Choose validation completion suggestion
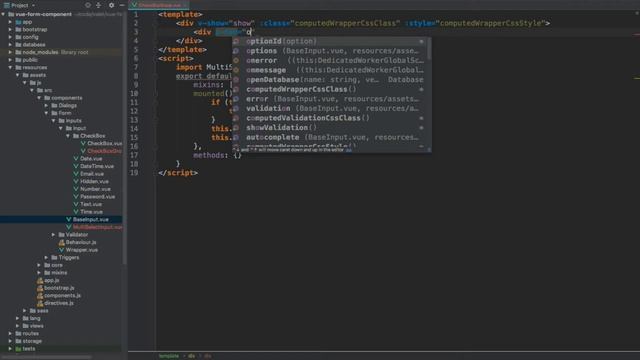This screenshot has width=640, height=360. (329, 109)
